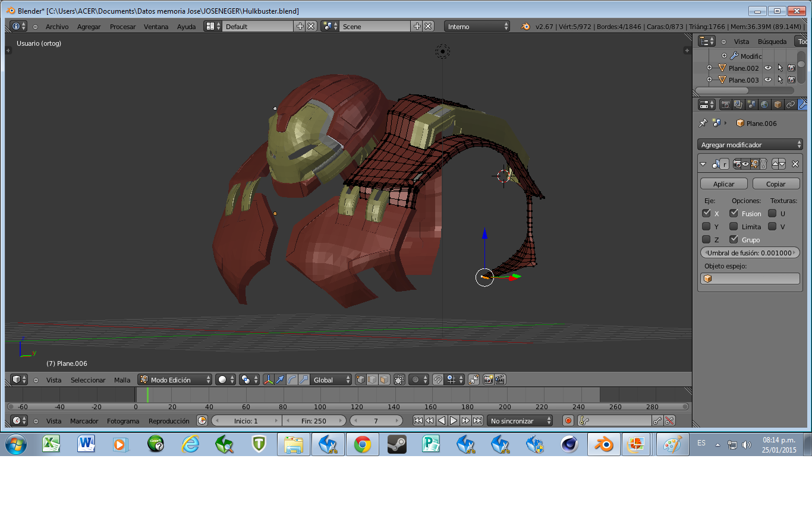Toggle Plane.003 selectability arrow icon
This screenshot has height=525, width=812.
(780, 80)
